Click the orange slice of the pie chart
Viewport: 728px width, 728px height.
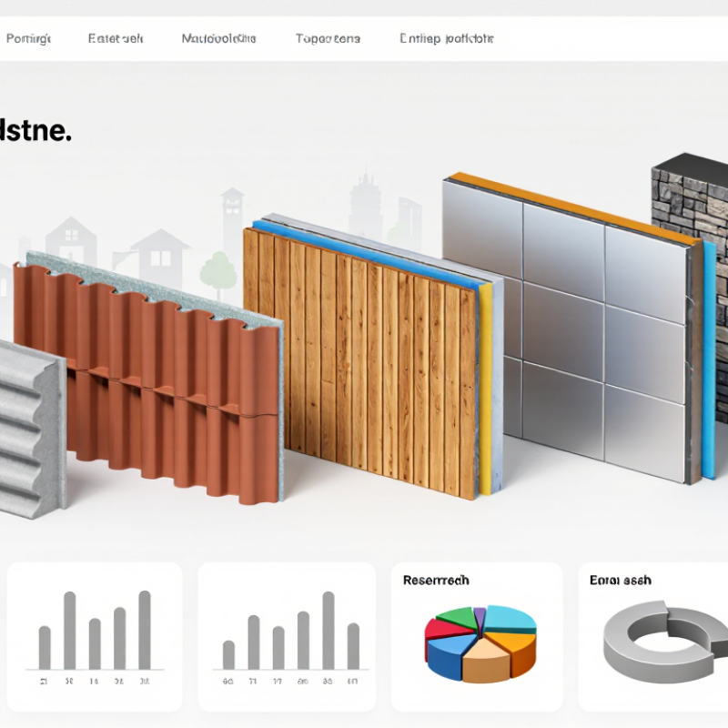[x=516, y=650]
